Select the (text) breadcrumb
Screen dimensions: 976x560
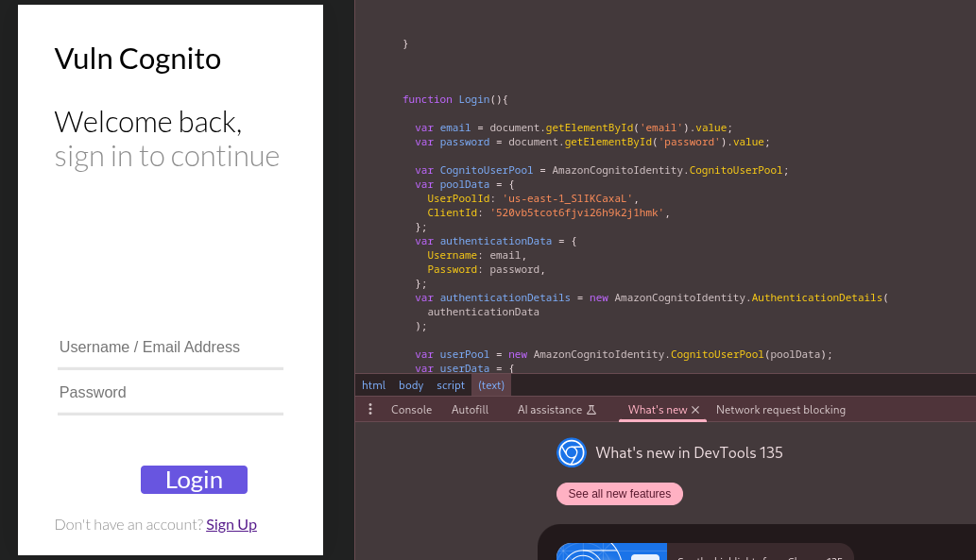tap(491, 385)
